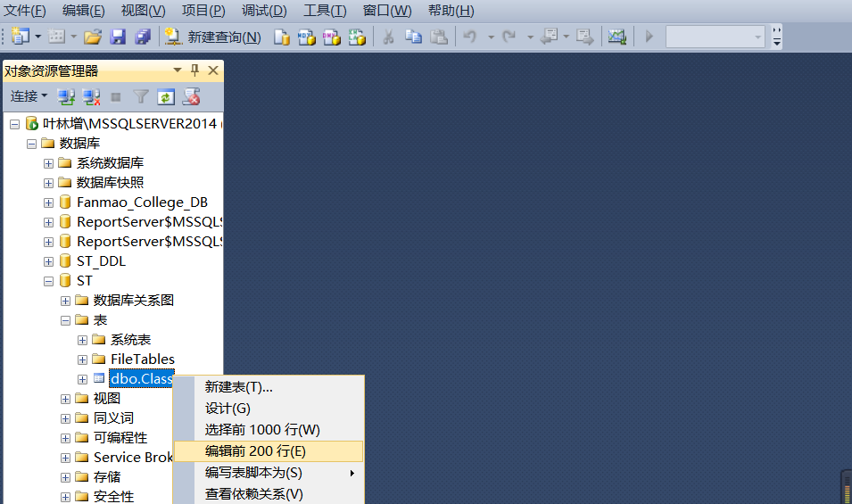Open the Activity Monitor icon

[616, 37]
